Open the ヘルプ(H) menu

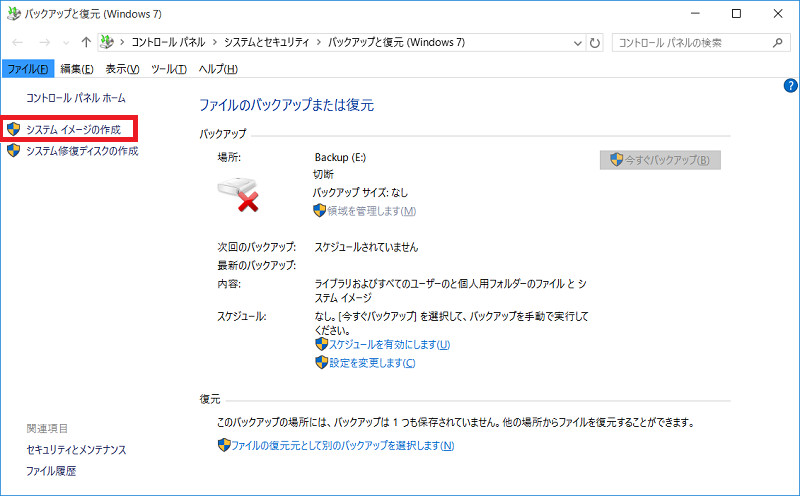[x=218, y=69]
